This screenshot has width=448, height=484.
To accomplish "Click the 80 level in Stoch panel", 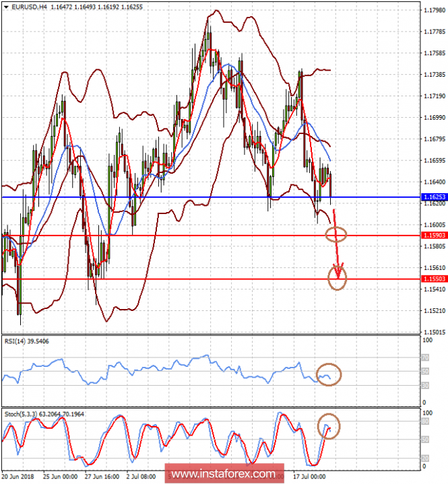I will [x=426, y=421].
